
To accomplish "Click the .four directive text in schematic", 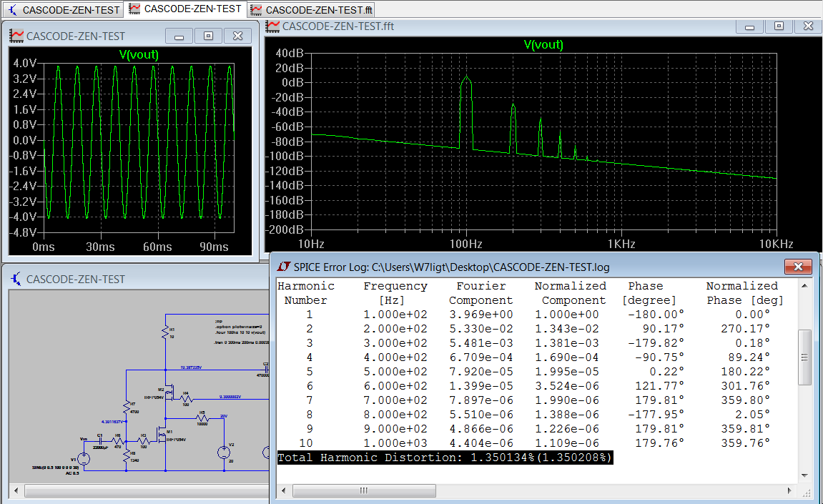I will click(x=240, y=332).
